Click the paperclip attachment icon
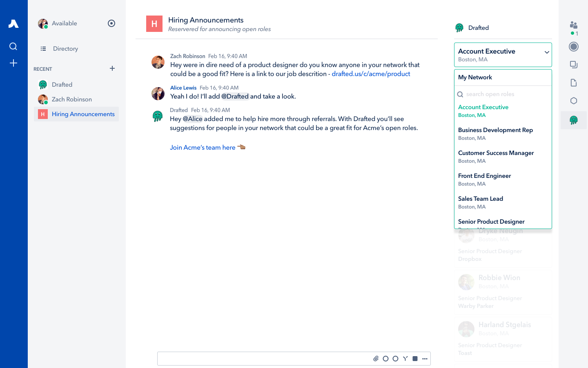Viewport: 588px width, 368px height. click(x=376, y=359)
